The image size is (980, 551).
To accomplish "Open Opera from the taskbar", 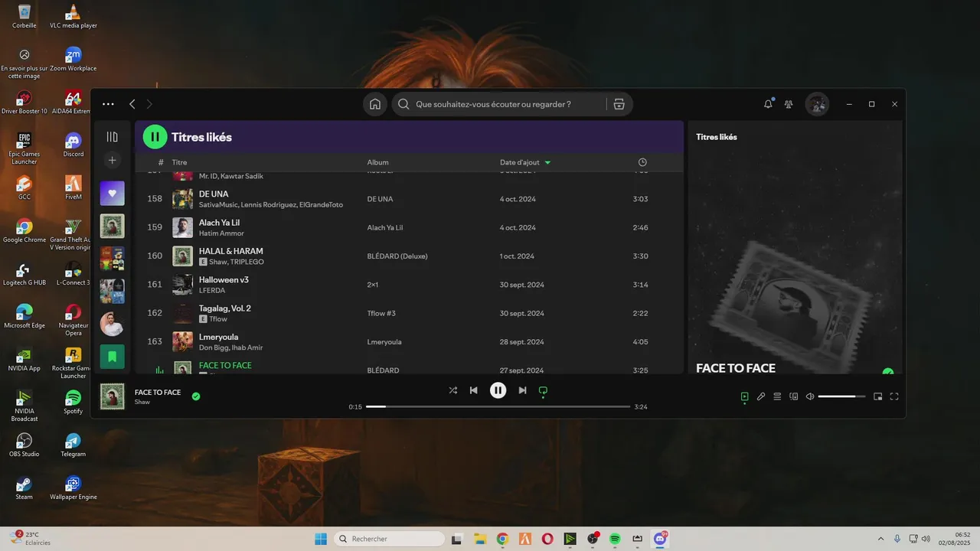I will [x=547, y=539].
